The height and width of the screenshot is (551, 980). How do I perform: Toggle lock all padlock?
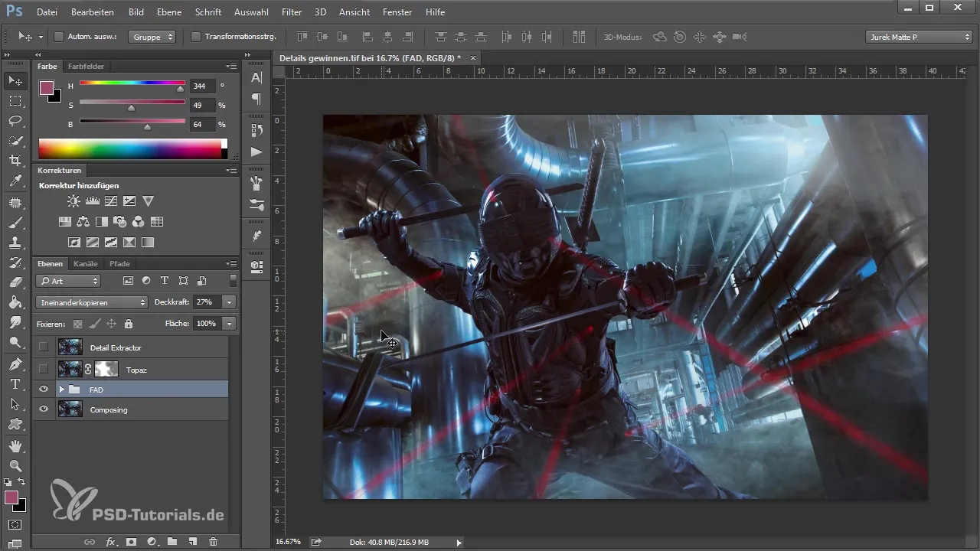coord(129,324)
